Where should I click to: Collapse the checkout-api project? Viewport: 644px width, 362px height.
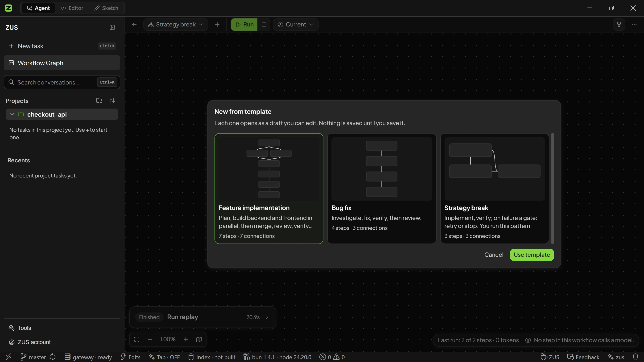point(12,114)
